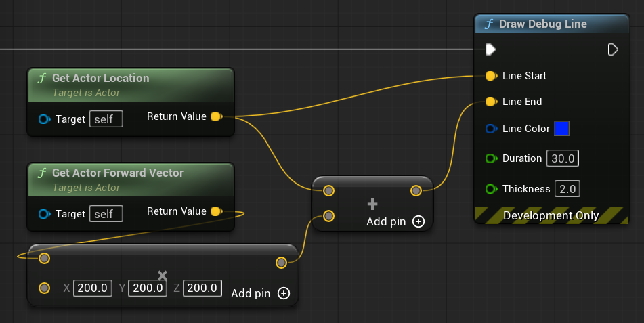Click the Line Color input pin
Viewport: 644px width, 323px height.
[x=492, y=129]
